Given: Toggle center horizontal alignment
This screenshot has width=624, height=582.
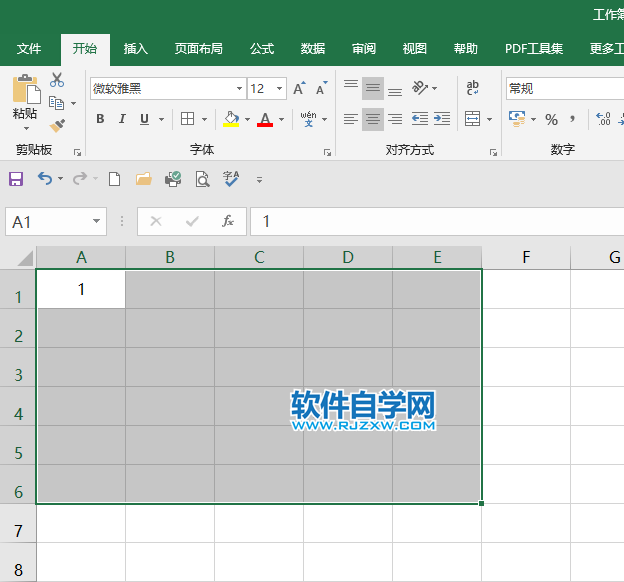Looking at the screenshot, I should 372,119.
